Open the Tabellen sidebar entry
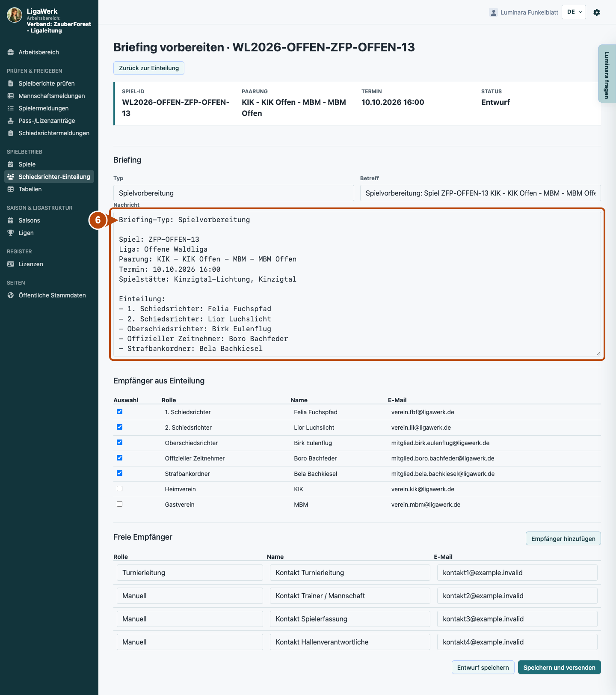This screenshot has width=616, height=695. pyautogui.click(x=49, y=189)
